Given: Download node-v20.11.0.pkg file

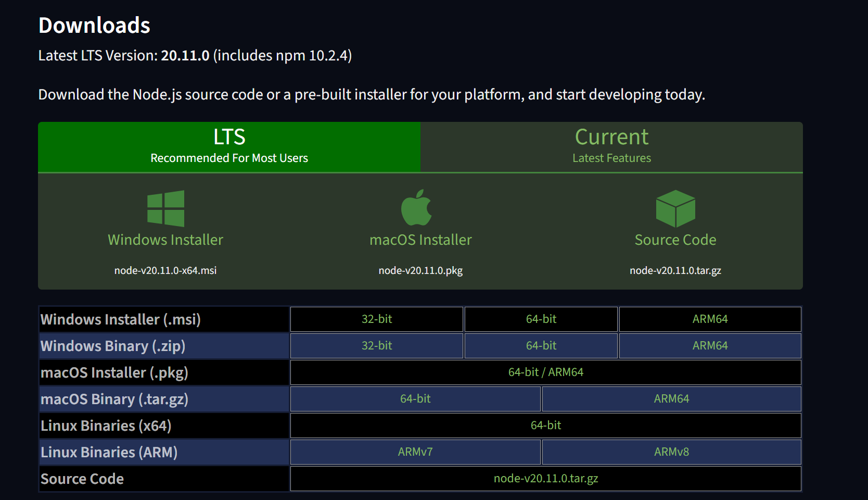Looking at the screenshot, I should (x=420, y=270).
